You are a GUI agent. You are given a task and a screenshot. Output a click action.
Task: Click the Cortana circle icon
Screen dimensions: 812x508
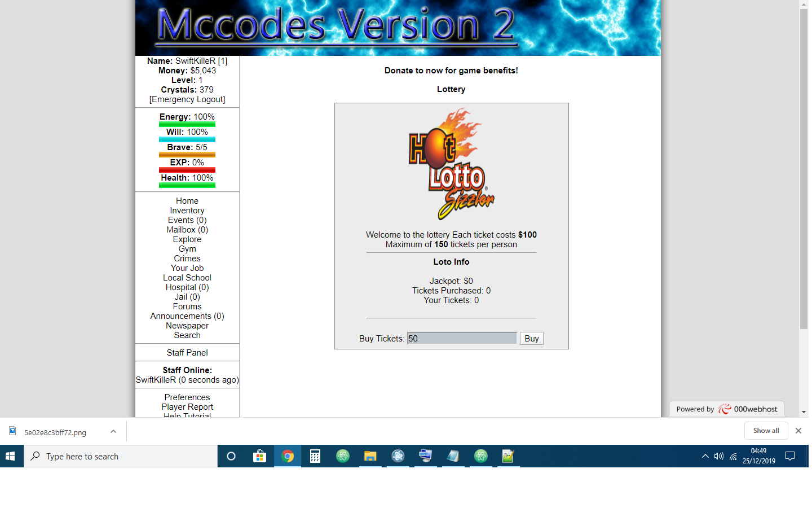[231, 456]
